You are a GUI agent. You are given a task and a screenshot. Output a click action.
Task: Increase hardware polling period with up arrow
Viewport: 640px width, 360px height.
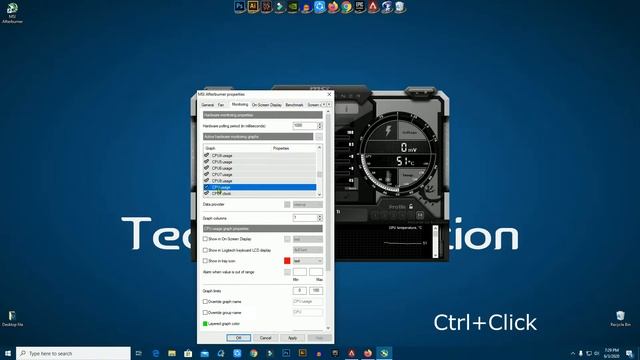click(320, 124)
